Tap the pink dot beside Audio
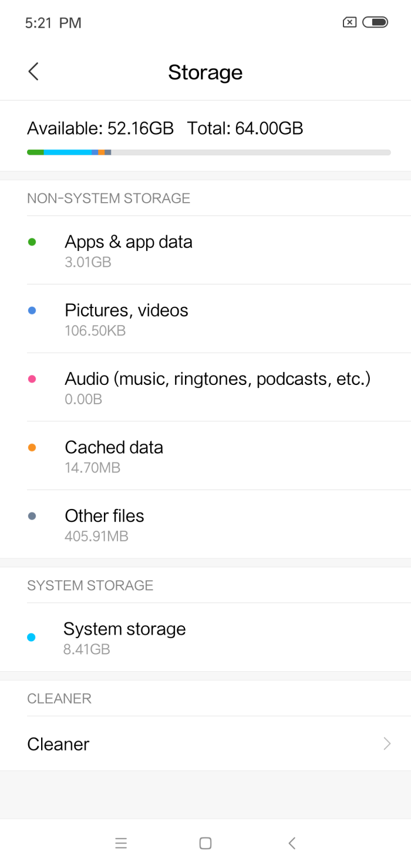The height and width of the screenshot is (868, 411). [32, 379]
